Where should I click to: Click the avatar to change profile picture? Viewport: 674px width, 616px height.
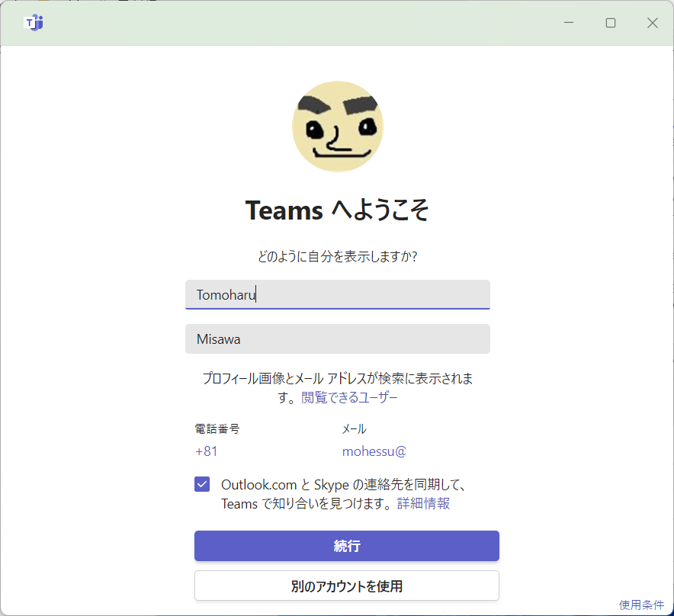(337, 126)
